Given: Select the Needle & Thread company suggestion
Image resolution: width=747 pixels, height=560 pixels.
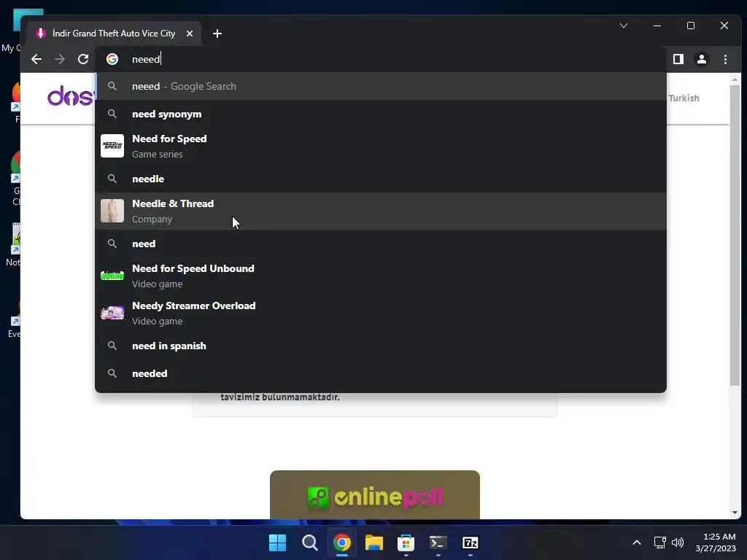Looking at the screenshot, I should point(381,211).
